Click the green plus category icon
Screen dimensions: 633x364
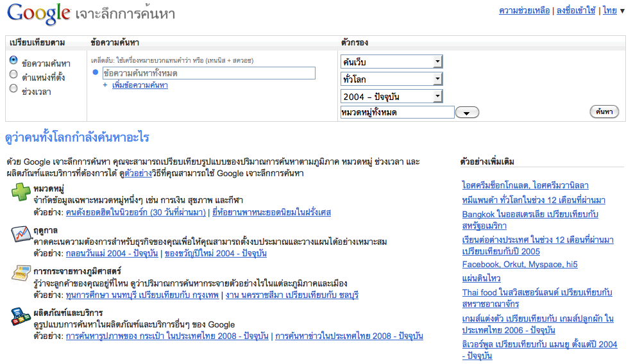20,192
